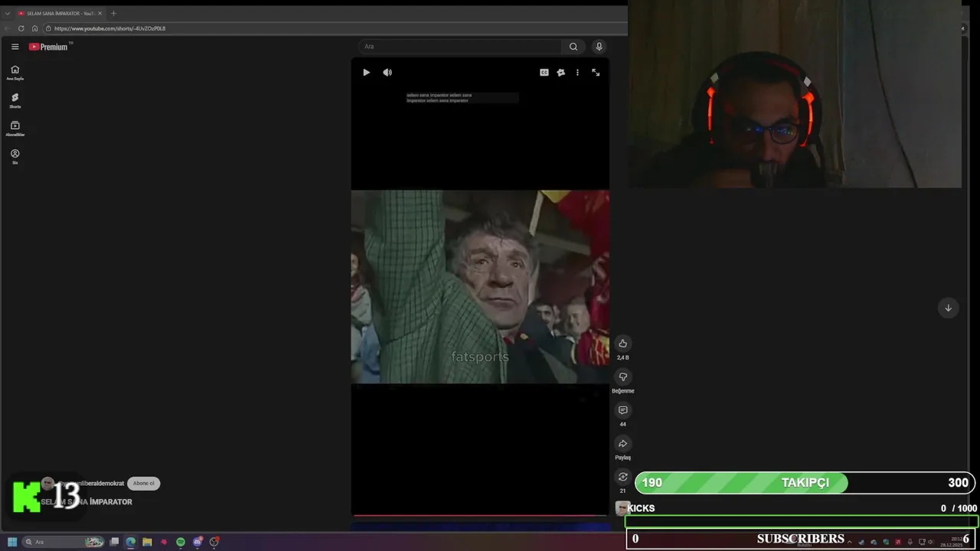This screenshot has height=551, width=980.
Task: Toggle closed captions CC on Short
Action: [x=544, y=73]
